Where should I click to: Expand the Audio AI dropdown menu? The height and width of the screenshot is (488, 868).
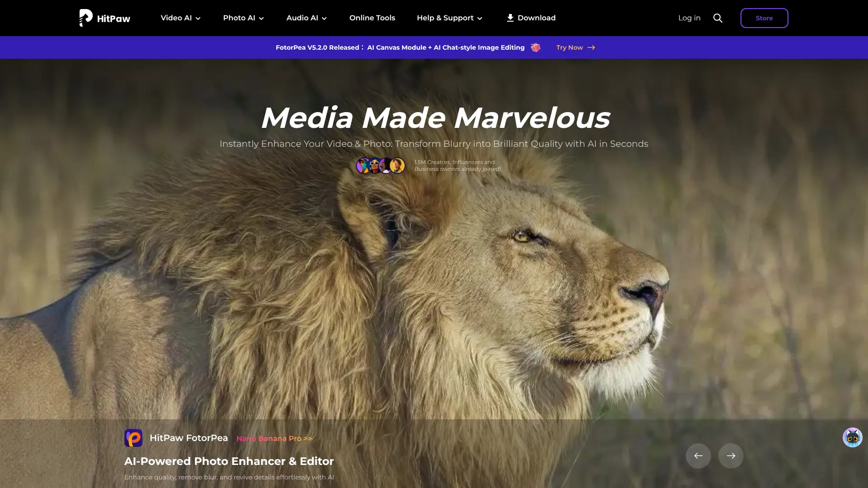pyautogui.click(x=307, y=18)
